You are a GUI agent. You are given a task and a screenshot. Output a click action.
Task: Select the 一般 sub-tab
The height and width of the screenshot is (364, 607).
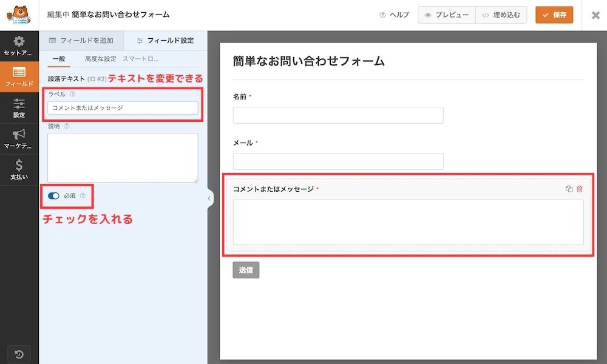[59, 59]
